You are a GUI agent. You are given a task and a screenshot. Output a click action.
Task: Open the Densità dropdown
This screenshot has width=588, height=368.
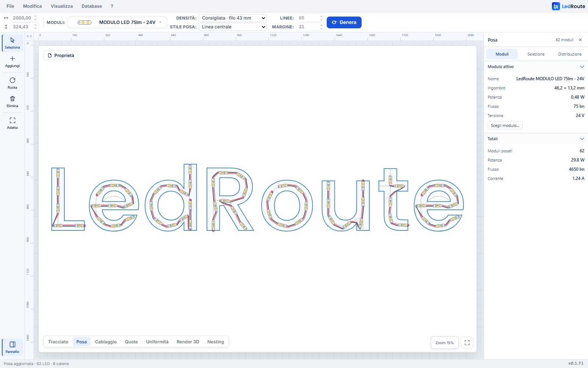point(233,18)
